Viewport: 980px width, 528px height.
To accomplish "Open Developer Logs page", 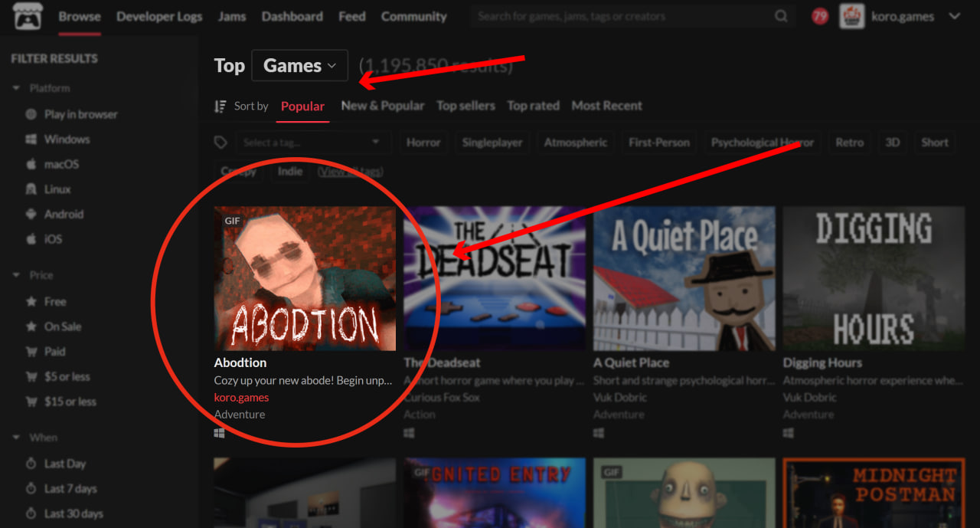I will coord(159,16).
